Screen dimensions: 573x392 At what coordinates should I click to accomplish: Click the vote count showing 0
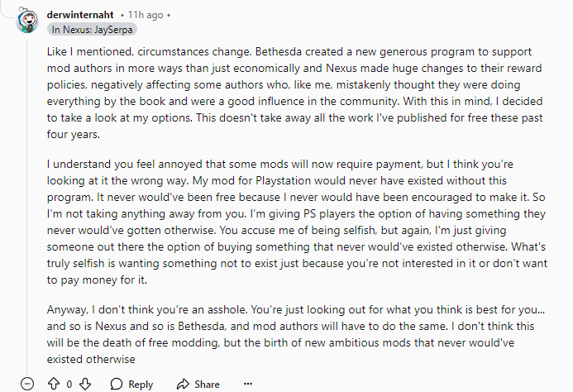point(69,385)
